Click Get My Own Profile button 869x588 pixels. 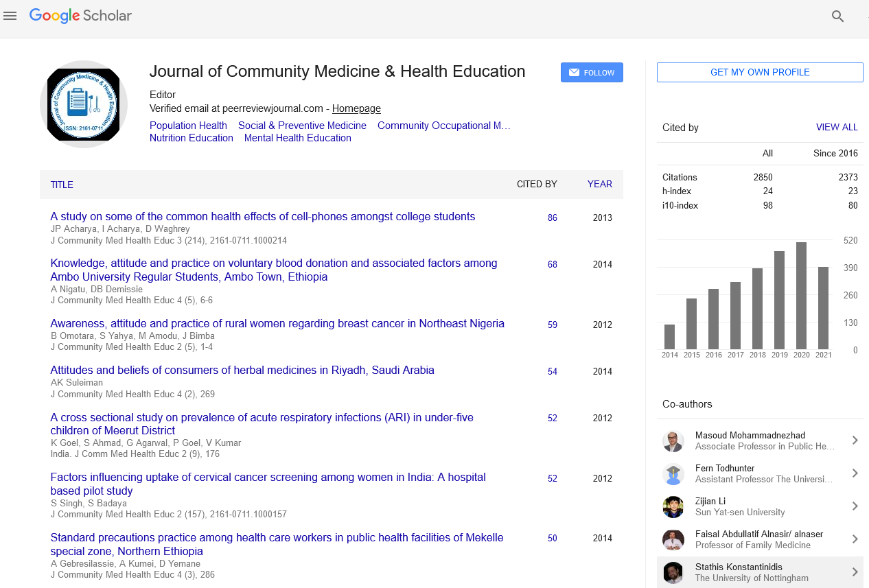click(760, 72)
